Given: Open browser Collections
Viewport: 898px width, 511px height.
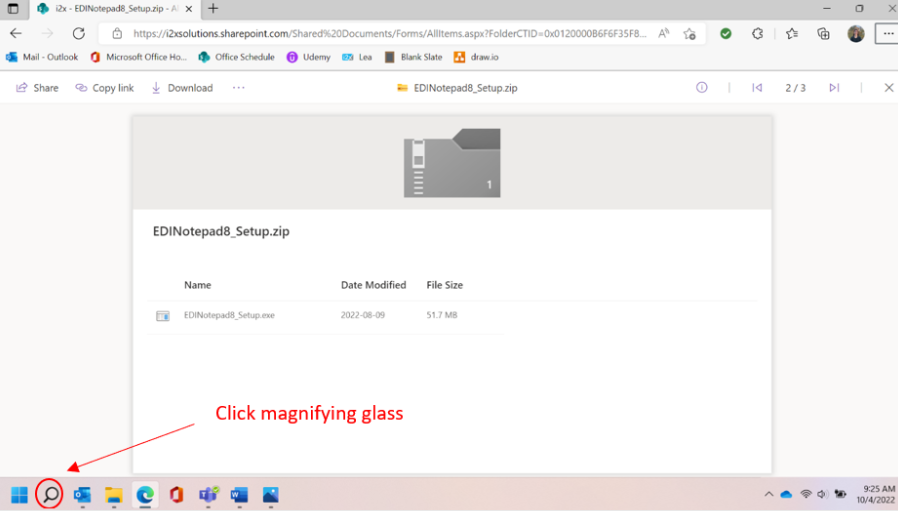Looking at the screenshot, I should coord(824,33).
